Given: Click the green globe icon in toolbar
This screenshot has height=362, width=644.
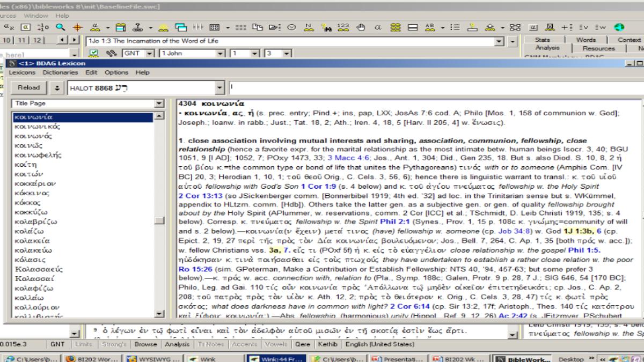Looking at the screenshot, I should [618, 27].
